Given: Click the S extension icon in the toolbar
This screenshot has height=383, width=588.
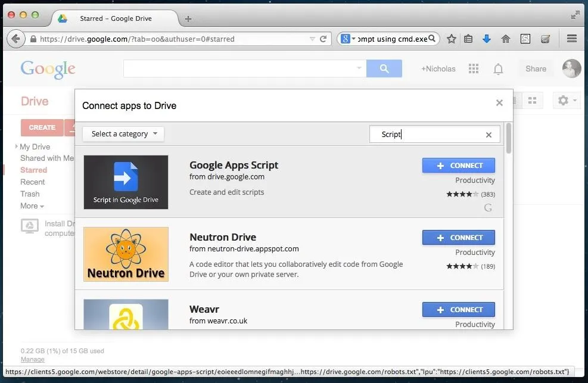Looking at the screenshot, I should 525,39.
